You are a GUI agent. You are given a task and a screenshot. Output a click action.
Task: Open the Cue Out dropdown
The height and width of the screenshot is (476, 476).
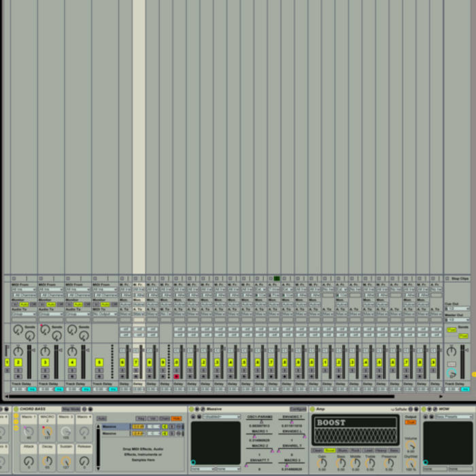point(458,309)
